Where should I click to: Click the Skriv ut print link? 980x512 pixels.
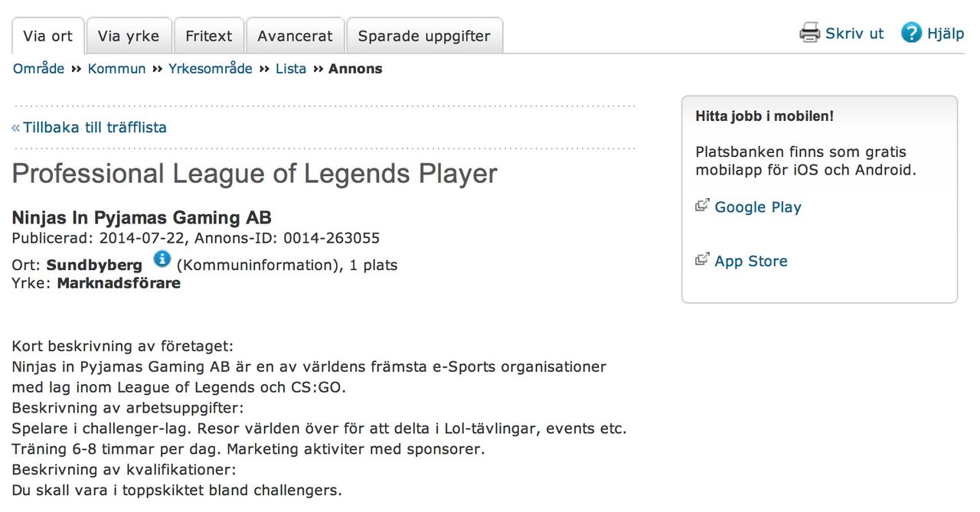[854, 34]
